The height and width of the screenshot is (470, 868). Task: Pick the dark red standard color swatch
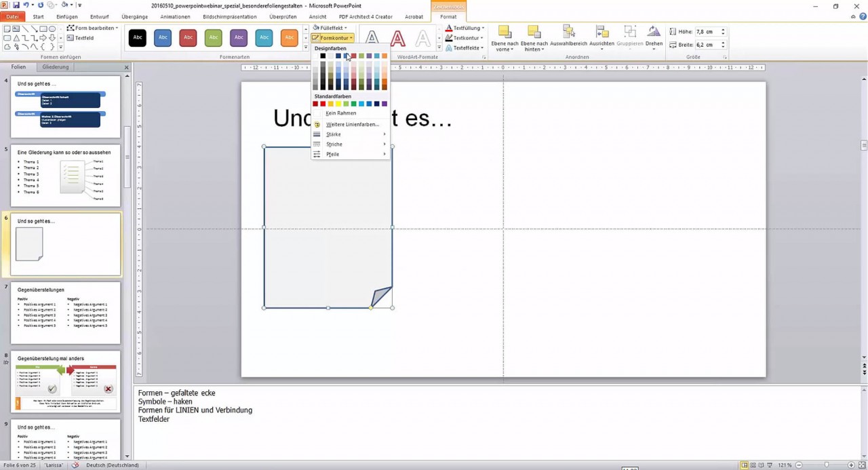tap(315, 103)
